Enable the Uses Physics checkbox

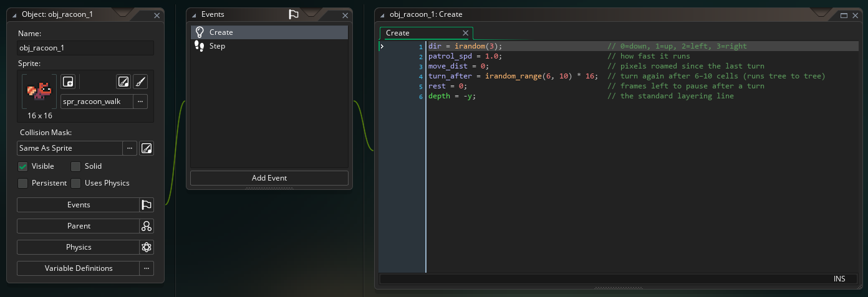[x=75, y=183]
